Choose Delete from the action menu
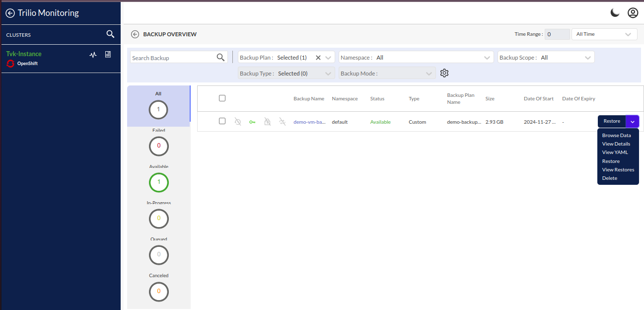Screen dimensions: 644x310 click(x=610, y=178)
